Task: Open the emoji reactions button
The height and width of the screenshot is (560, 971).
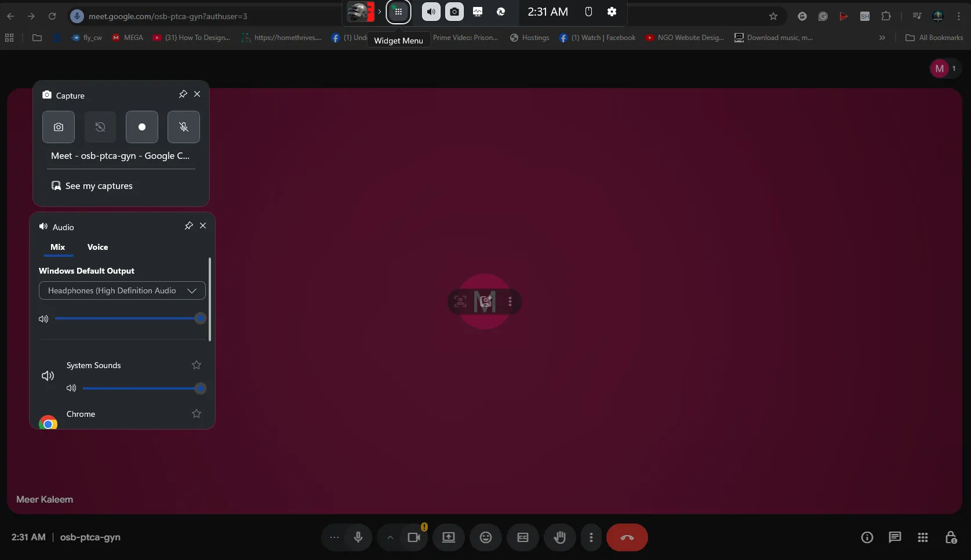Action: (x=486, y=537)
